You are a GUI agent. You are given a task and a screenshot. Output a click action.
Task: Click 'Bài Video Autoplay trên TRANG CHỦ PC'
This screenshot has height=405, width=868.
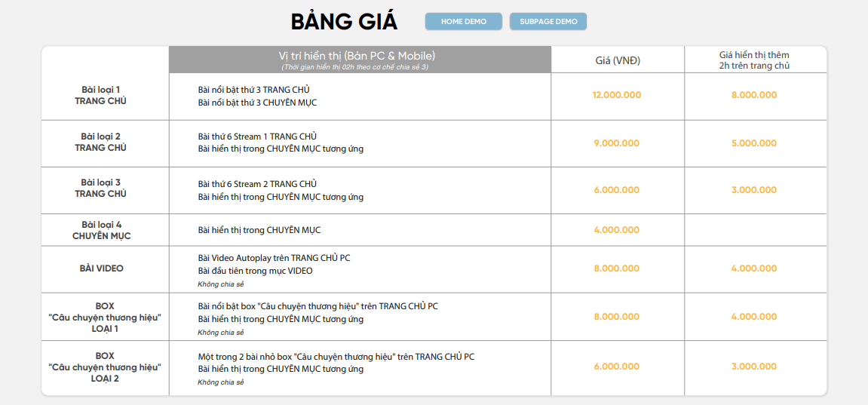tap(274, 258)
